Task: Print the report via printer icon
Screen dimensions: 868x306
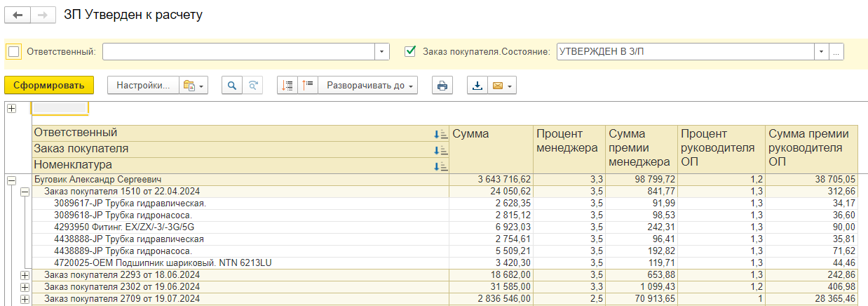Action: tap(442, 86)
